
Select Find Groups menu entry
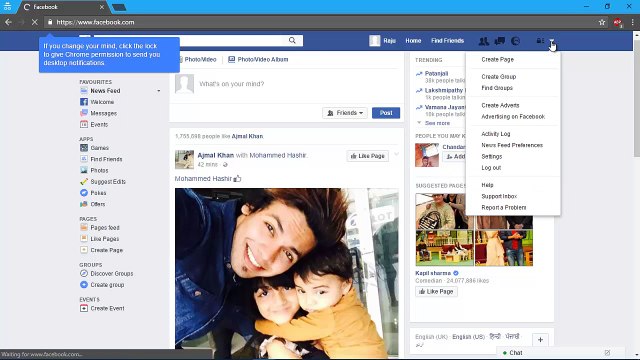(497, 88)
